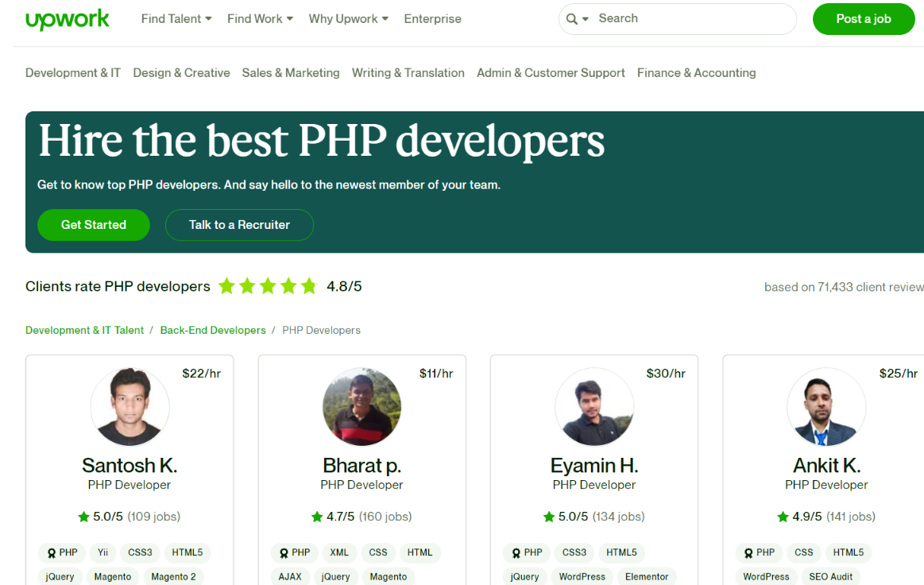This screenshot has width=924, height=585.
Task: Click the badge icon on Santosh K.'s PHP tag
Action: 52,553
